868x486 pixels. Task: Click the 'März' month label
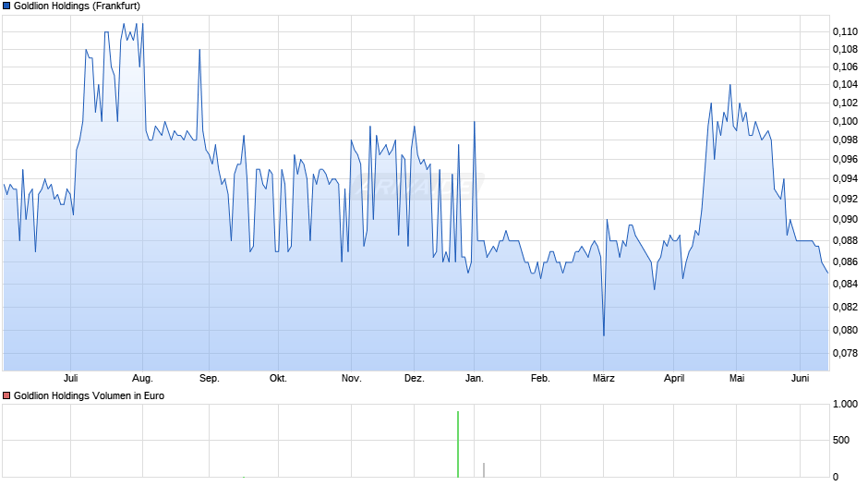coord(603,379)
